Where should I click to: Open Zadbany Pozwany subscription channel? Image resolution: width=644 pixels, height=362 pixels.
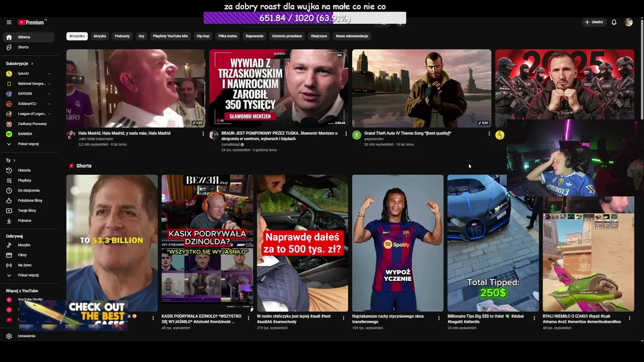point(30,124)
